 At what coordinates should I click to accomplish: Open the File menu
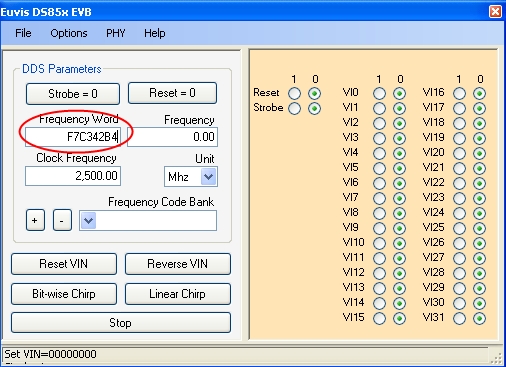click(23, 33)
